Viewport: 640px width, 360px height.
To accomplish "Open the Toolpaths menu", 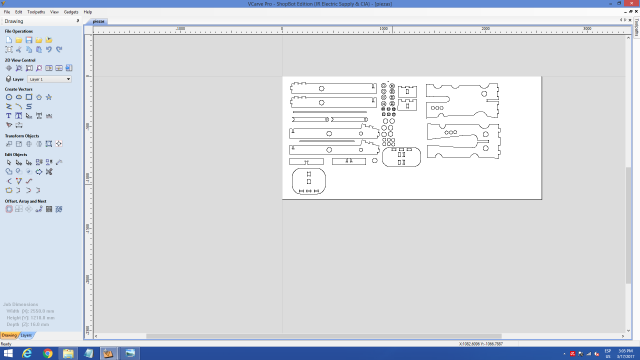I will pos(36,12).
